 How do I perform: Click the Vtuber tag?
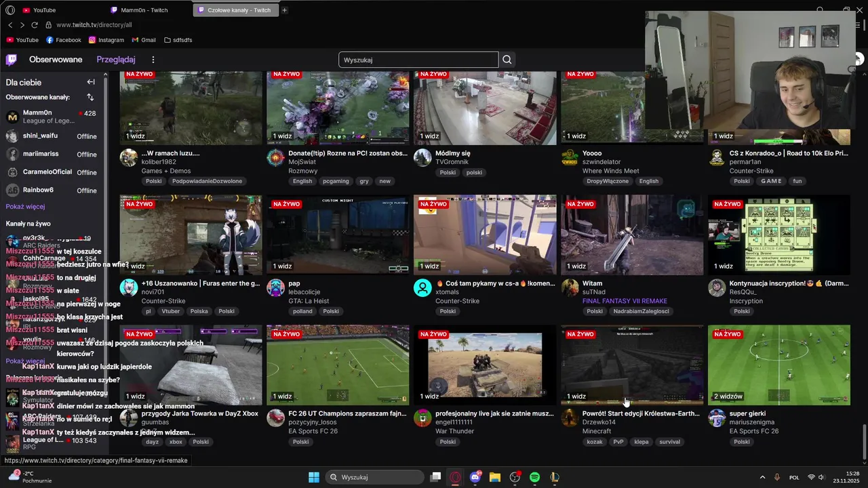coord(171,311)
